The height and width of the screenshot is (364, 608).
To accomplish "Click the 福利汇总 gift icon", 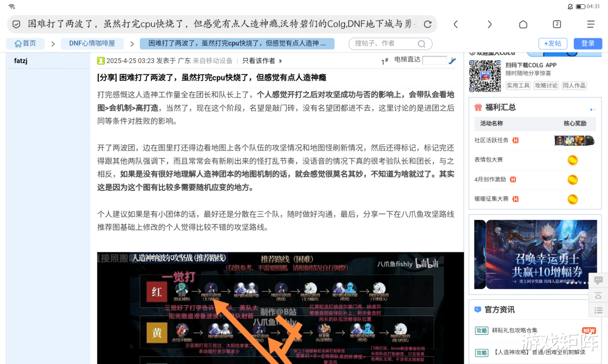I will click(478, 108).
